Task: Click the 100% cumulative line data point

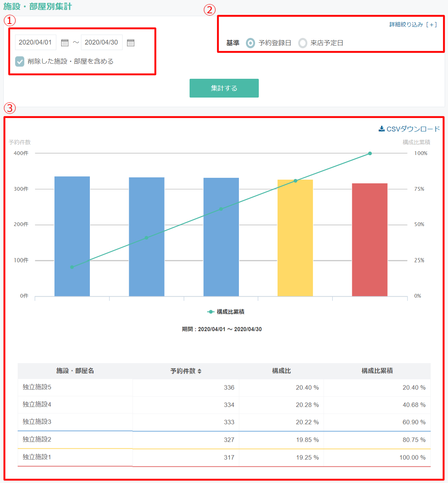Action: (370, 154)
